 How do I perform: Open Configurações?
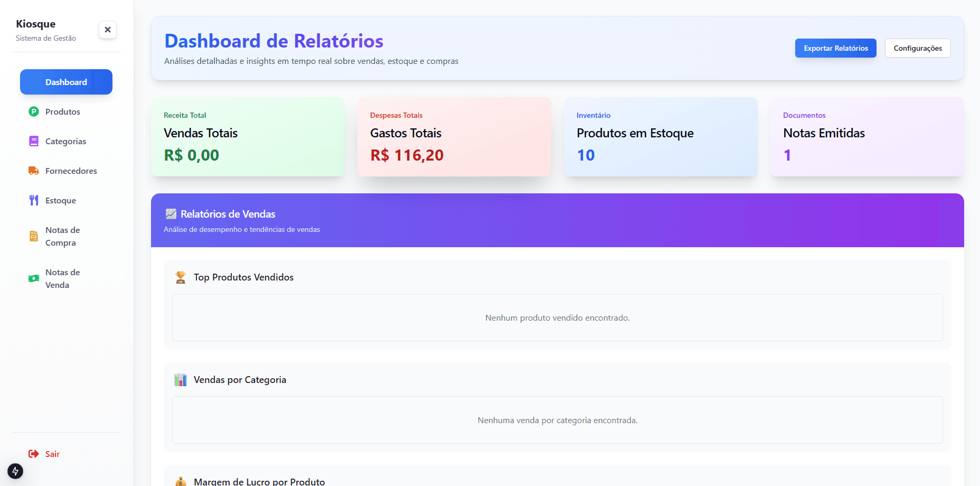(918, 48)
